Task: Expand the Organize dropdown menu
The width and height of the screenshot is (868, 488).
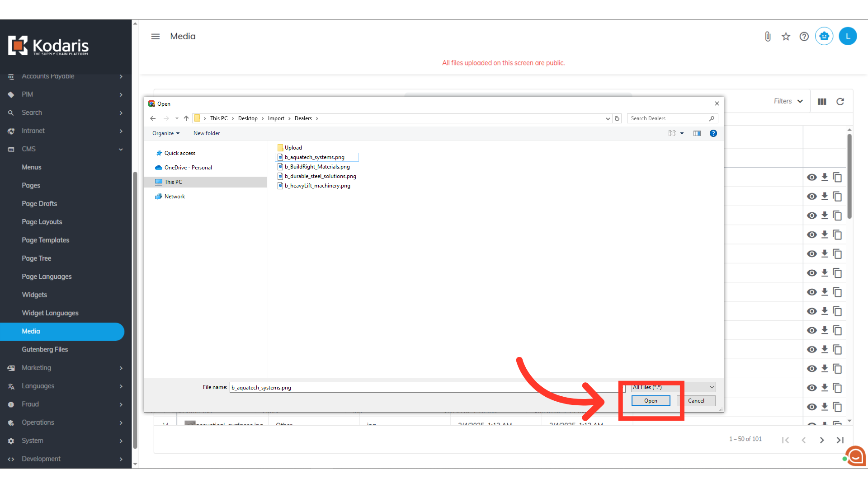Action: [165, 133]
